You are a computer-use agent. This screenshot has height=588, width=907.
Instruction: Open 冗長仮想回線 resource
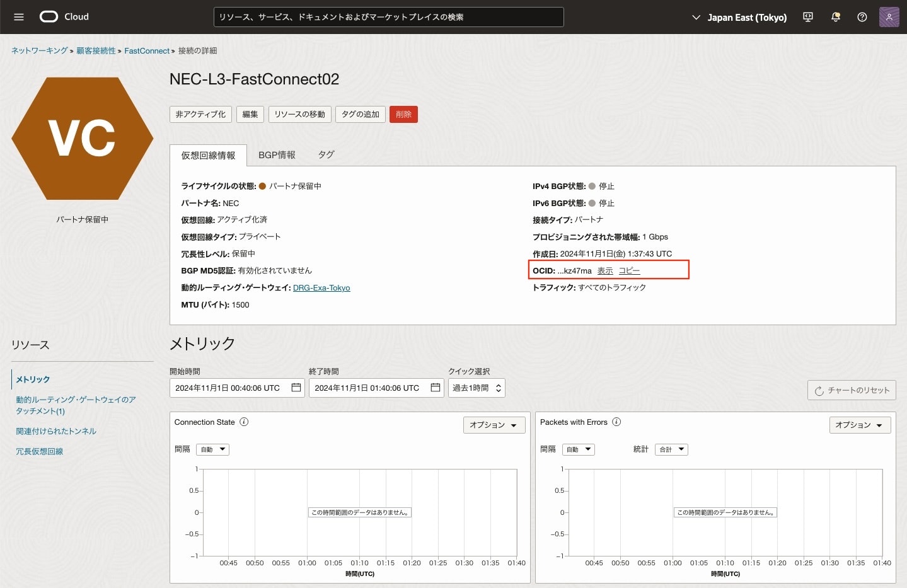[39, 451]
